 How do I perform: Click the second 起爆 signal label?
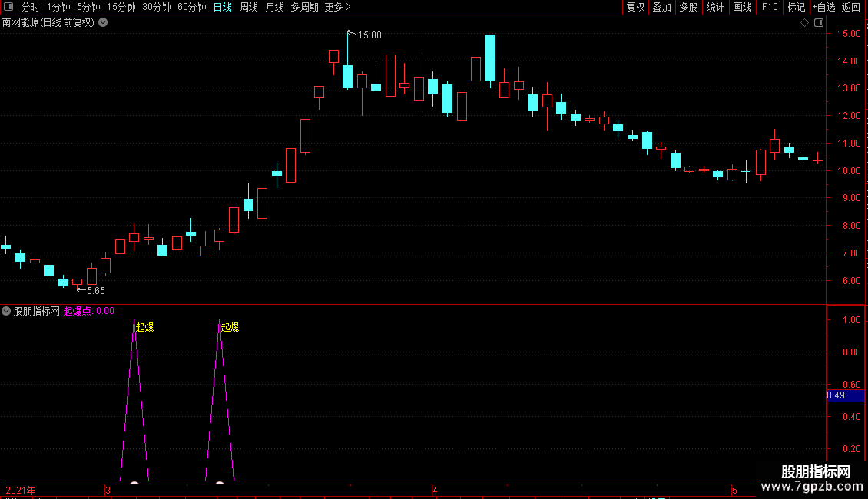point(230,327)
